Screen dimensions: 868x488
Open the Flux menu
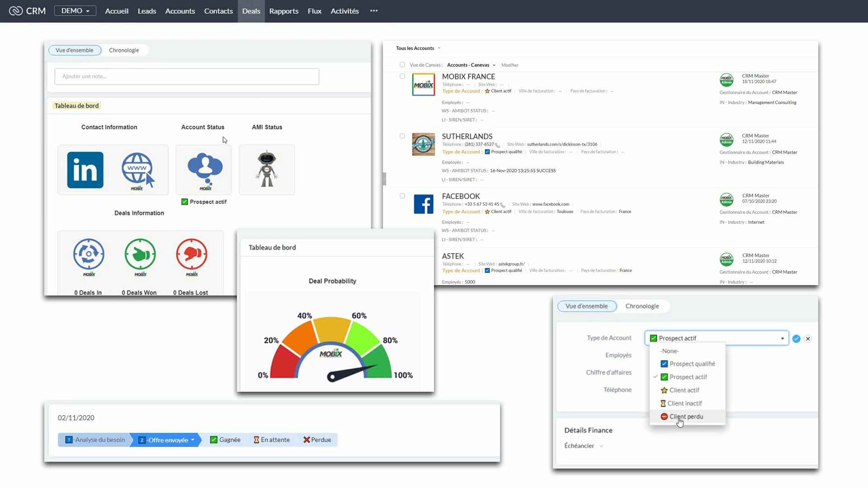[x=315, y=11]
